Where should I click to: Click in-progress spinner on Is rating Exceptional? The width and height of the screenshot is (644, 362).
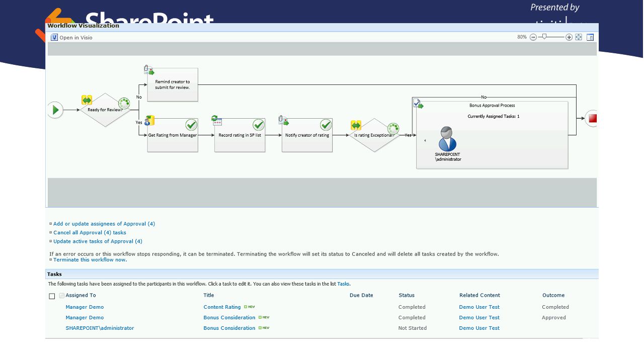(x=393, y=129)
